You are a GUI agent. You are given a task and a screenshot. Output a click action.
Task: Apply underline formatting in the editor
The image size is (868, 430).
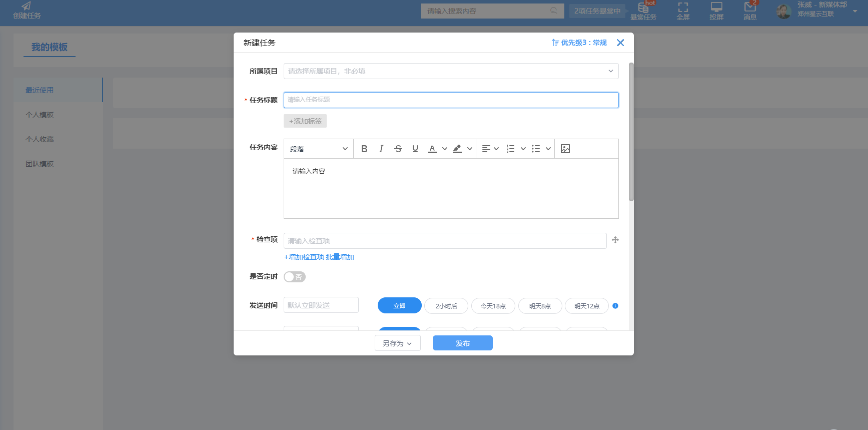pyautogui.click(x=415, y=149)
